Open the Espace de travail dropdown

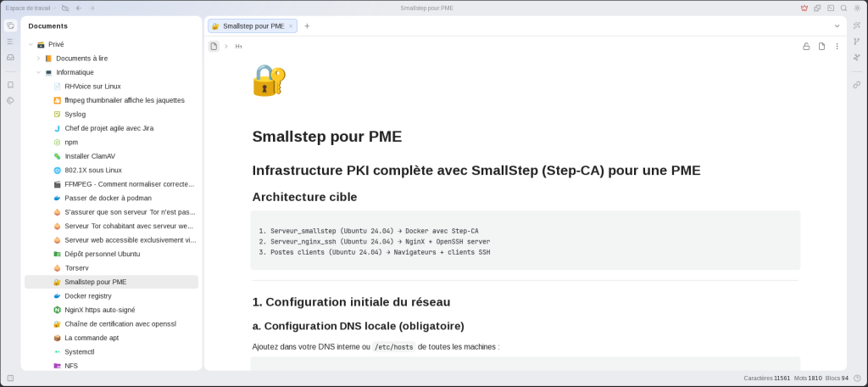point(31,8)
